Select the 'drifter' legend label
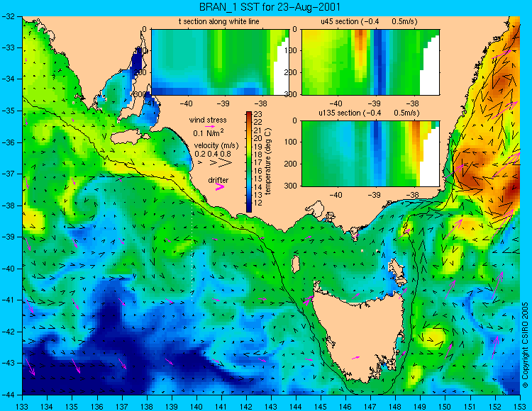The height and width of the screenshot is (411, 532). click(x=218, y=180)
